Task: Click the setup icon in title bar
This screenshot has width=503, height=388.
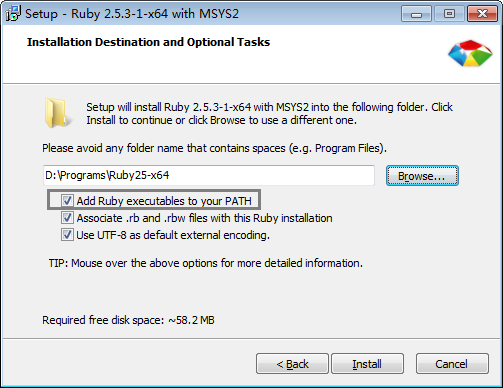Action: pos(13,14)
